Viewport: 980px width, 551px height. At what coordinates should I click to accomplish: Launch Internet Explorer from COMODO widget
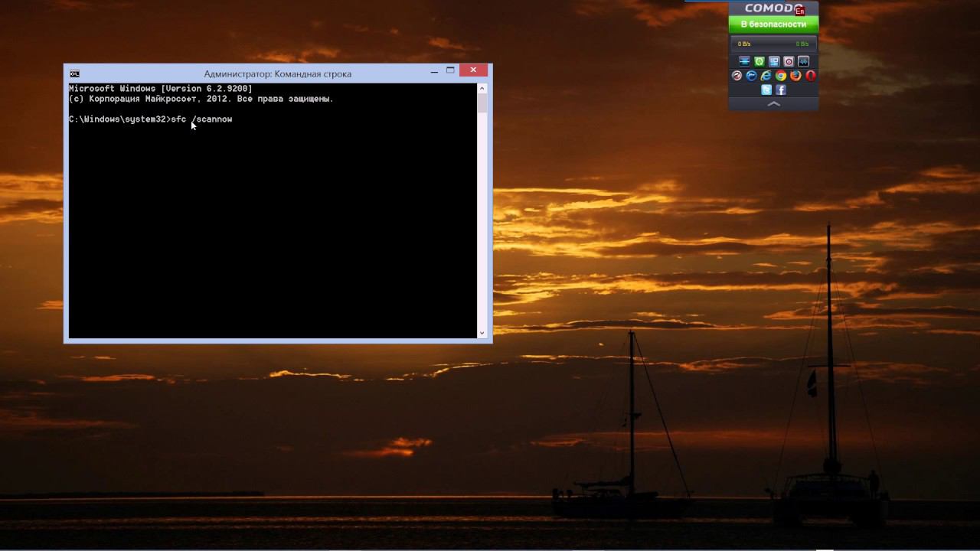click(x=766, y=76)
